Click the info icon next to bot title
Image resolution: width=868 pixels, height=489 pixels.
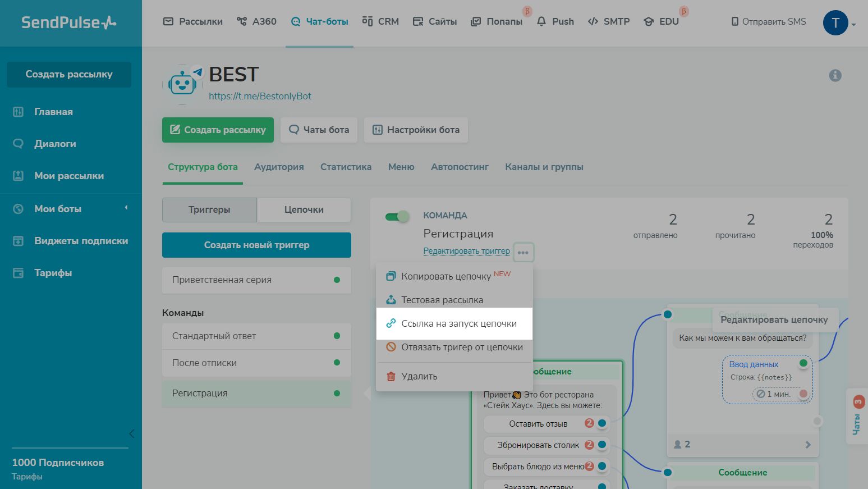coord(835,75)
